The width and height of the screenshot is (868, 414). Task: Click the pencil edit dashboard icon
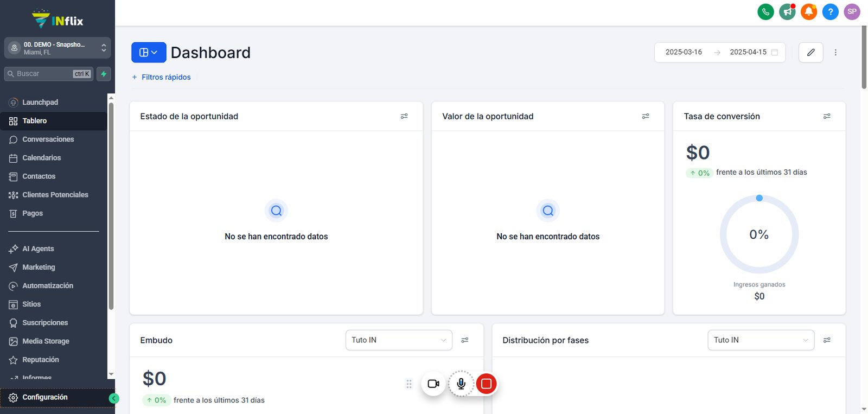811,52
